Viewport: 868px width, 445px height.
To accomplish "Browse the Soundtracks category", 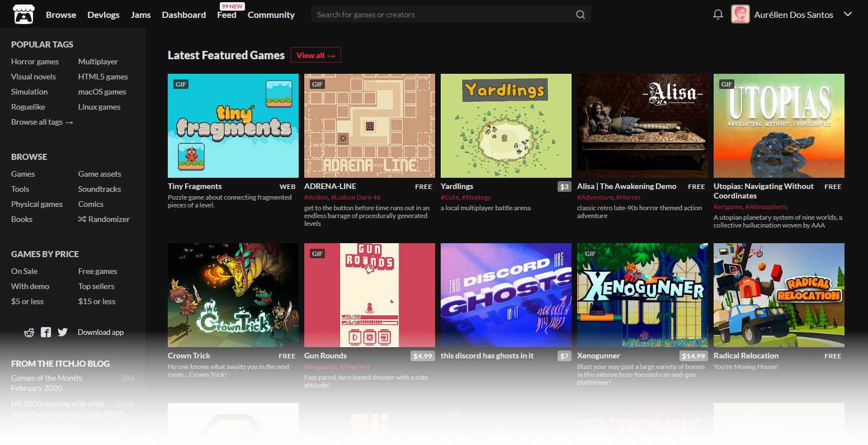I will coord(100,189).
